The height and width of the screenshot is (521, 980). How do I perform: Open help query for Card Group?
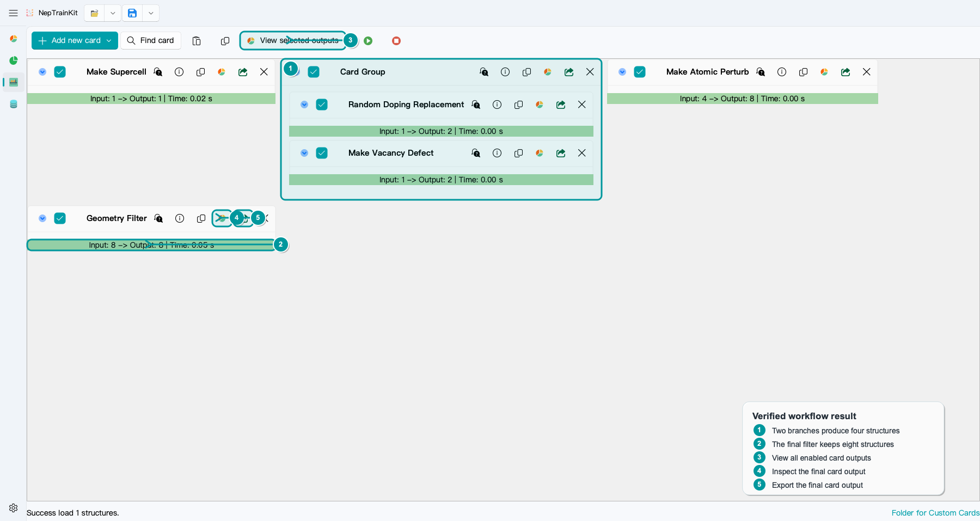(x=484, y=72)
